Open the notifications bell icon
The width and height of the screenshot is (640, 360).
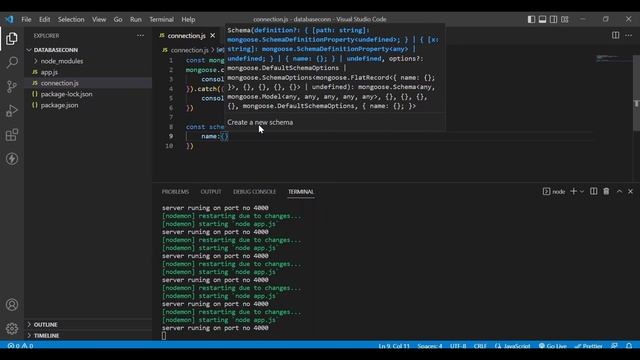pos(629,346)
